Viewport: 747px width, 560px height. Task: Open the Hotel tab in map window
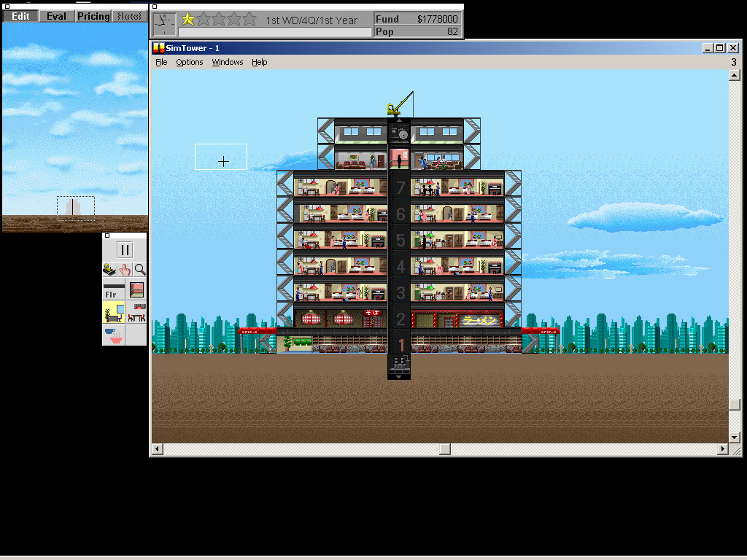(x=130, y=16)
